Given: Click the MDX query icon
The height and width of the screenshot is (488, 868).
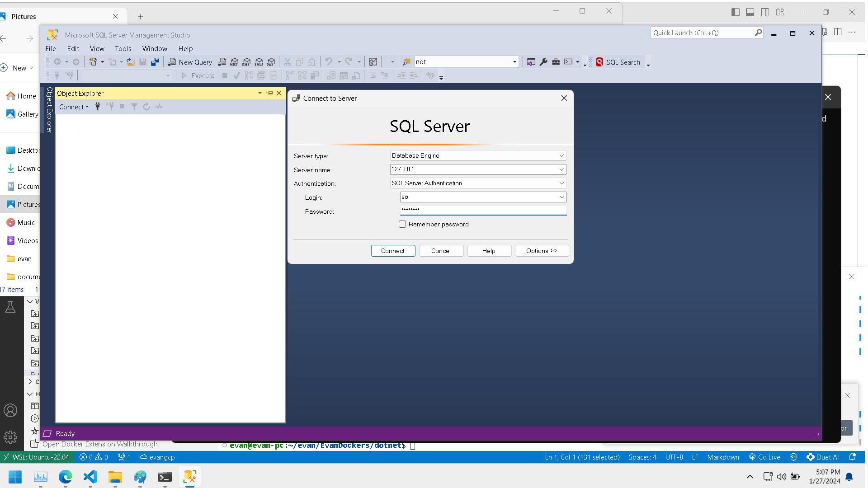Looking at the screenshot, I should click(234, 62).
